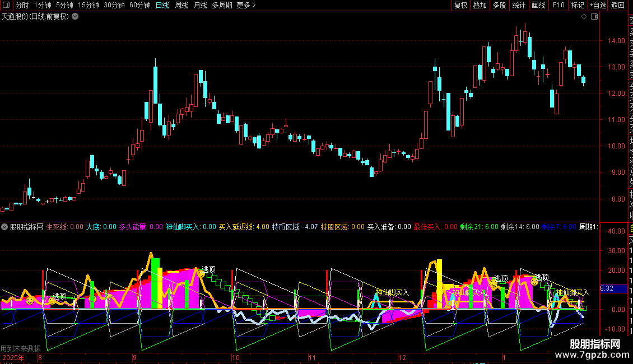Click month 12 marker on time axis

click(x=402, y=357)
